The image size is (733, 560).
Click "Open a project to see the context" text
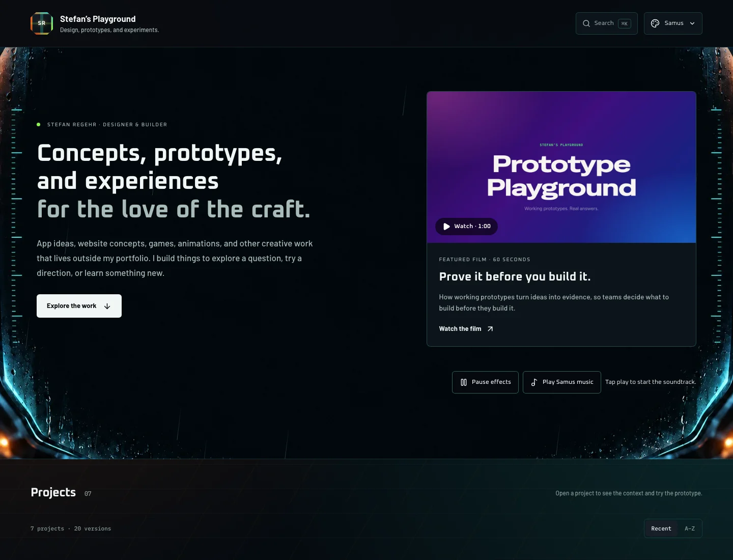tap(599, 493)
